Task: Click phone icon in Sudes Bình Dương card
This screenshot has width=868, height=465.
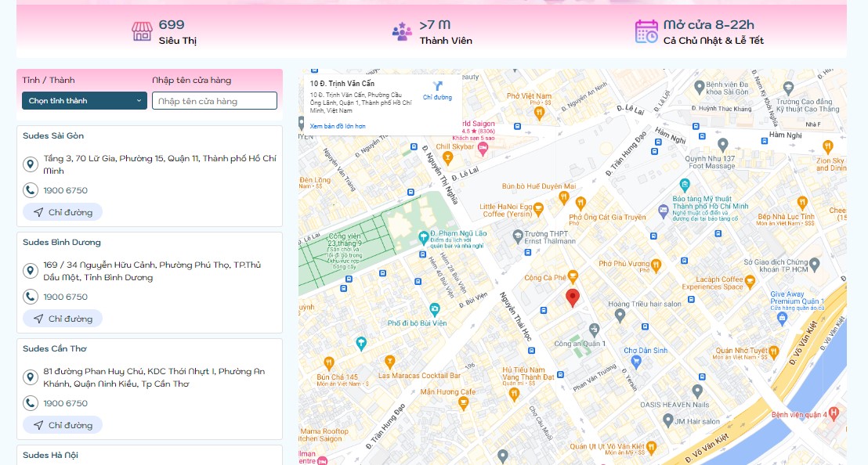Action: coord(30,297)
